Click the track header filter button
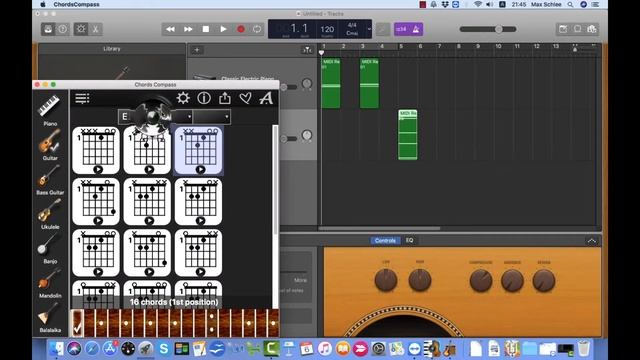This screenshot has width=640, height=360. point(307,50)
